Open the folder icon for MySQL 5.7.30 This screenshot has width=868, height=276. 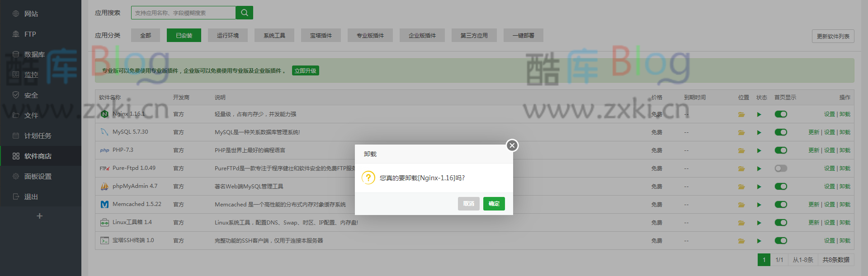point(741,132)
